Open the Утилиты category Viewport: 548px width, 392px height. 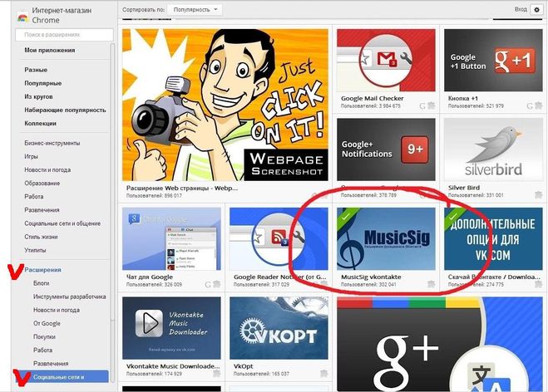point(35,250)
